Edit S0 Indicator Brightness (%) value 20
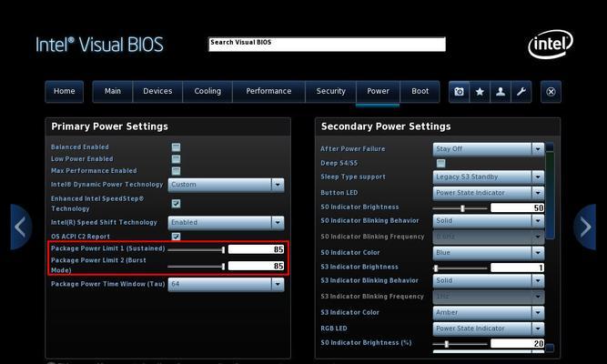The width and height of the screenshot is (607, 364). click(x=517, y=343)
